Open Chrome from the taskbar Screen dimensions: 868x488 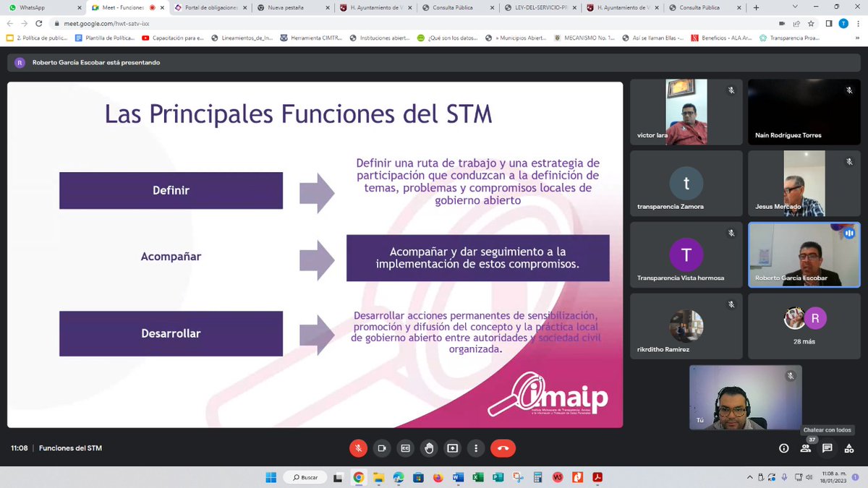[x=359, y=477]
